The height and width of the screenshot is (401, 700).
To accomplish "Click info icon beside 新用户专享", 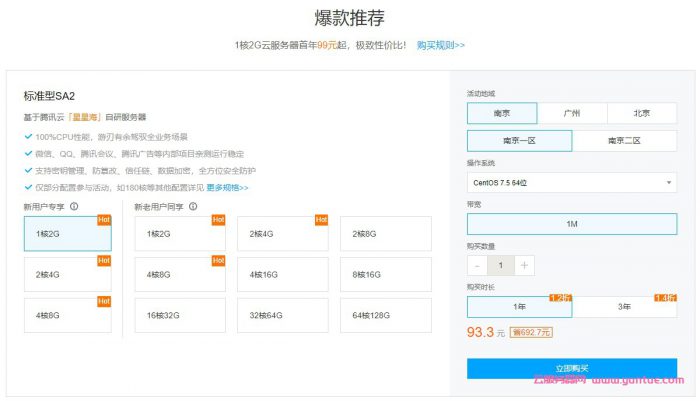I will tap(74, 207).
